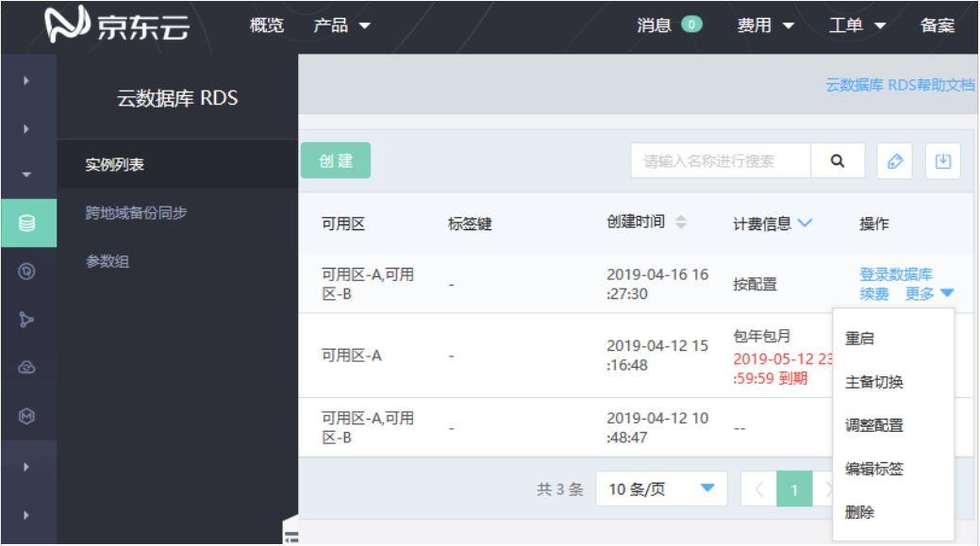
Task: Click the hexagon M icon in left rail
Action: pos(26,416)
